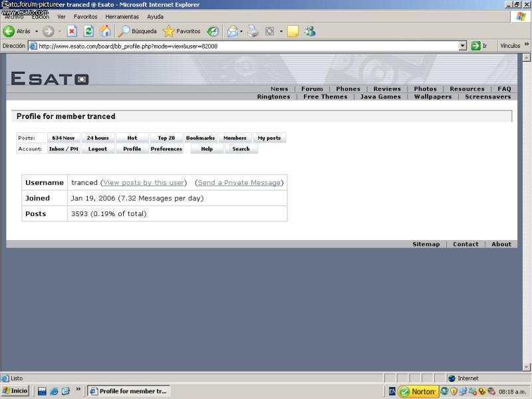
Task: Open the FAQ link
Action: (504, 89)
